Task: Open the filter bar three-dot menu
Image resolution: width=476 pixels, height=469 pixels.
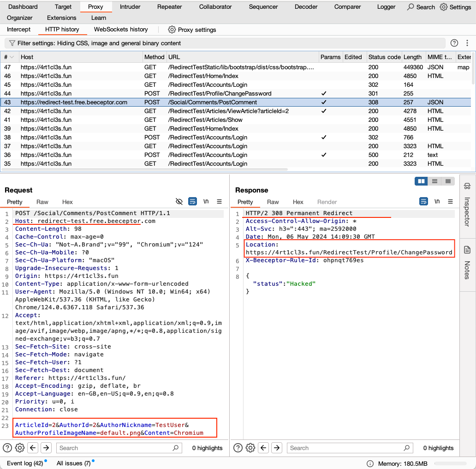Action: [x=467, y=42]
